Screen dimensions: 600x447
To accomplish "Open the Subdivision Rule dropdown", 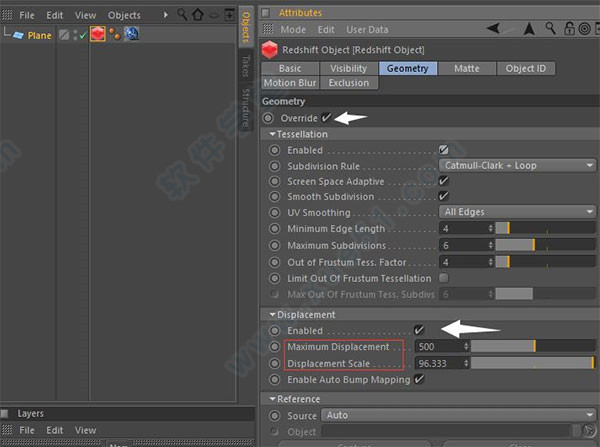I will [517, 165].
